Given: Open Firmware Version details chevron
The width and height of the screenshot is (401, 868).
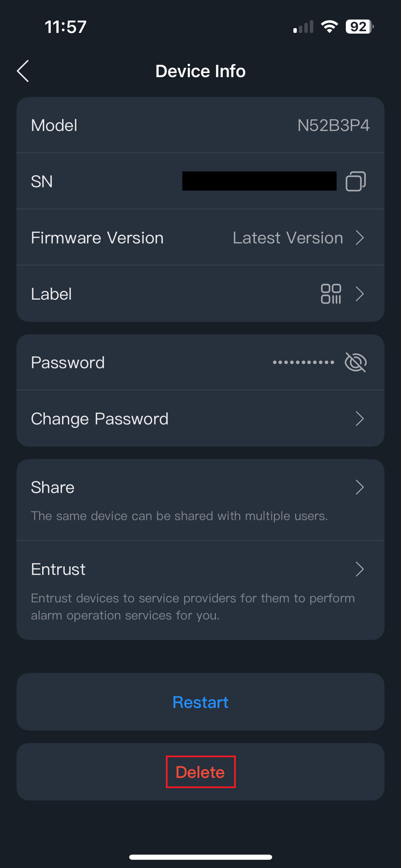Looking at the screenshot, I should tap(360, 238).
